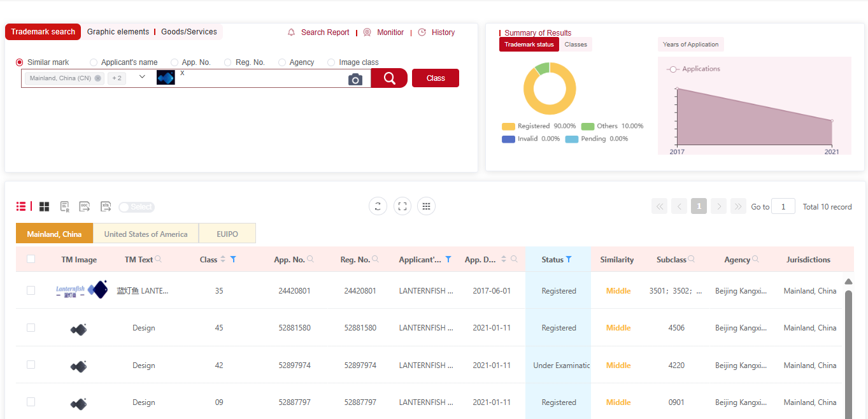Image resolution: width=868 pixels, height=419 pixels.
Task: Open the Classes tab in Summary of Results
Action: [576, 44]
